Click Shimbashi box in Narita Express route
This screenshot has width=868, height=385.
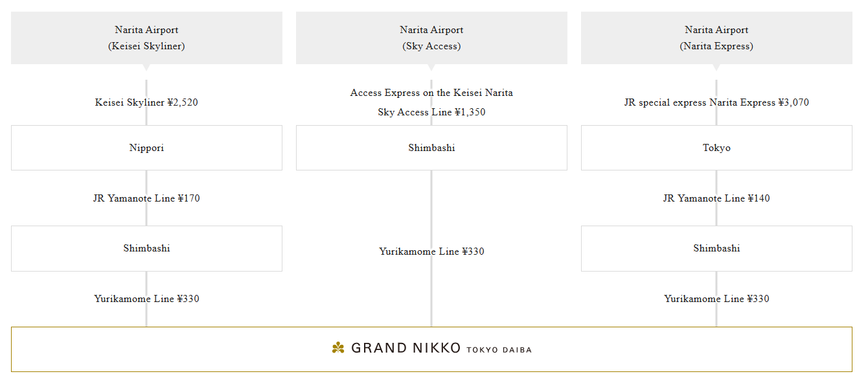tap(716, 248)
